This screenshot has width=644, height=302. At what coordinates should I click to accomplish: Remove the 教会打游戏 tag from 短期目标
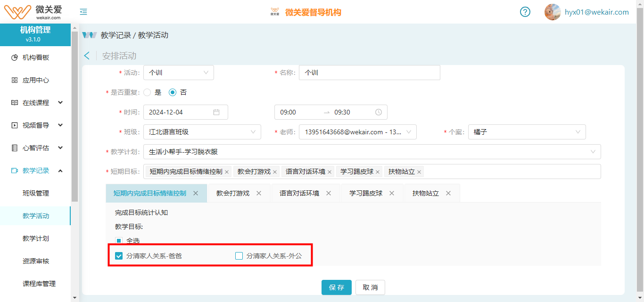tap(275, 172)
